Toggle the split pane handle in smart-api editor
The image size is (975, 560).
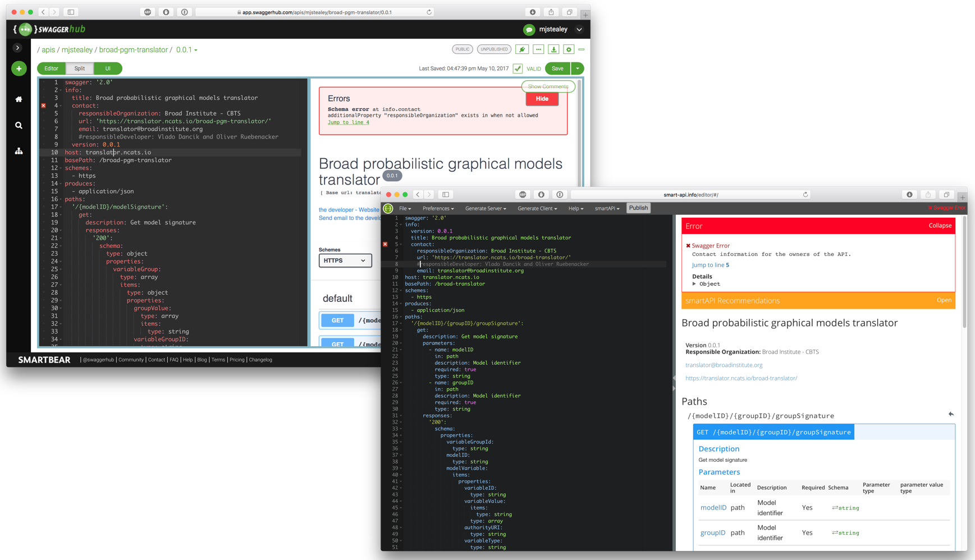674,383
